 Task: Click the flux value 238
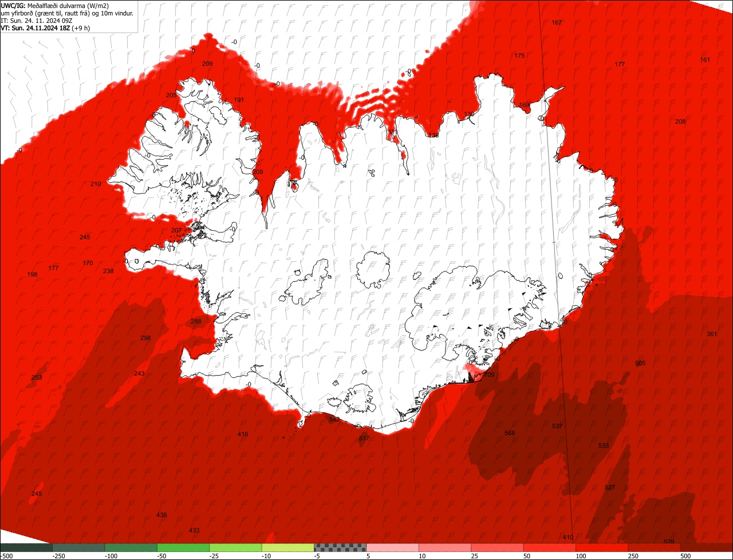108,271
